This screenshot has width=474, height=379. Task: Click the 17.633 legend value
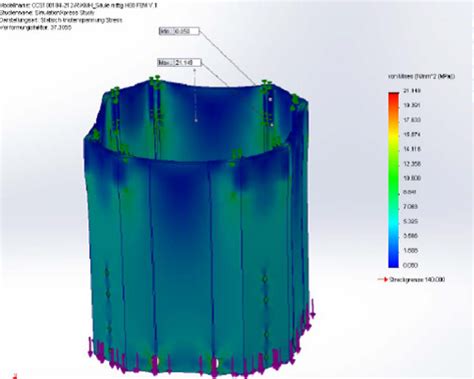pos(412,120)
